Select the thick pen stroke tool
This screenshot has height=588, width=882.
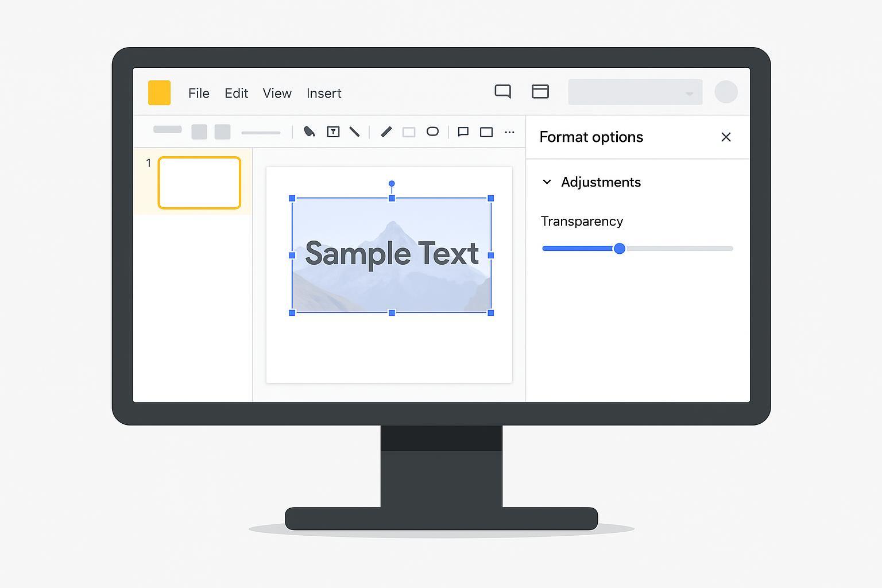click(386, 132)
